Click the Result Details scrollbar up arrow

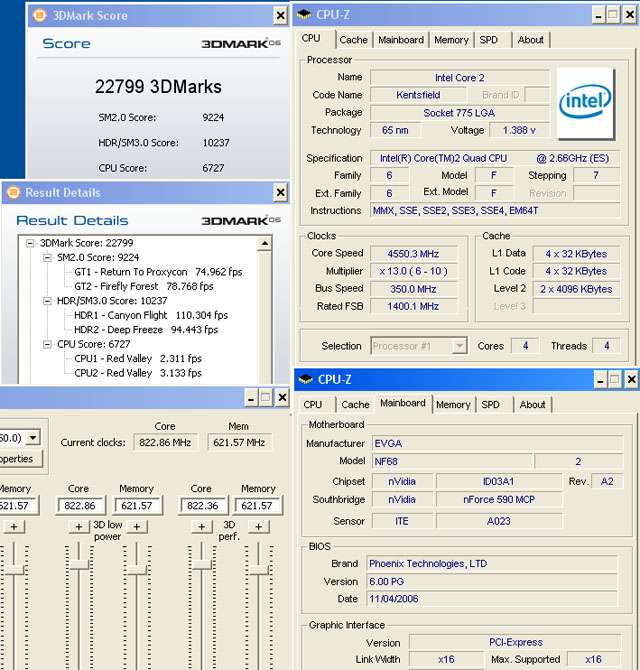[x=265, y=244]
